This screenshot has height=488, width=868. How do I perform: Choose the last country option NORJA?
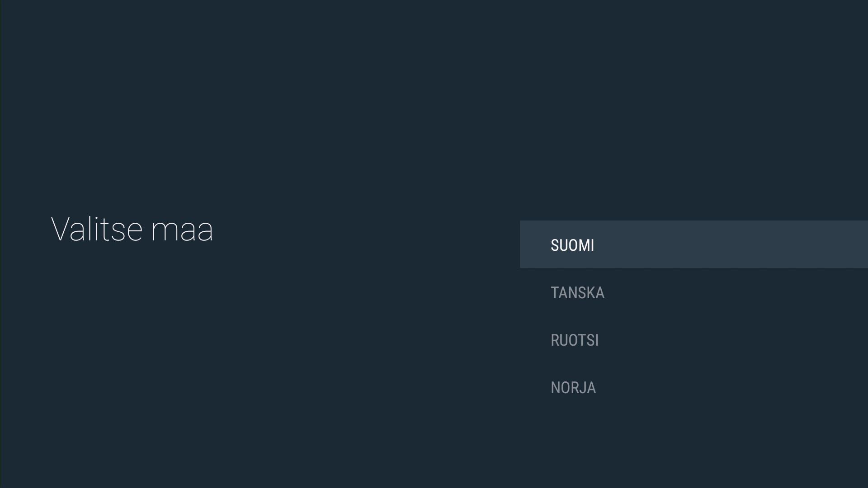pyautogui.click(x=573, y=387)
